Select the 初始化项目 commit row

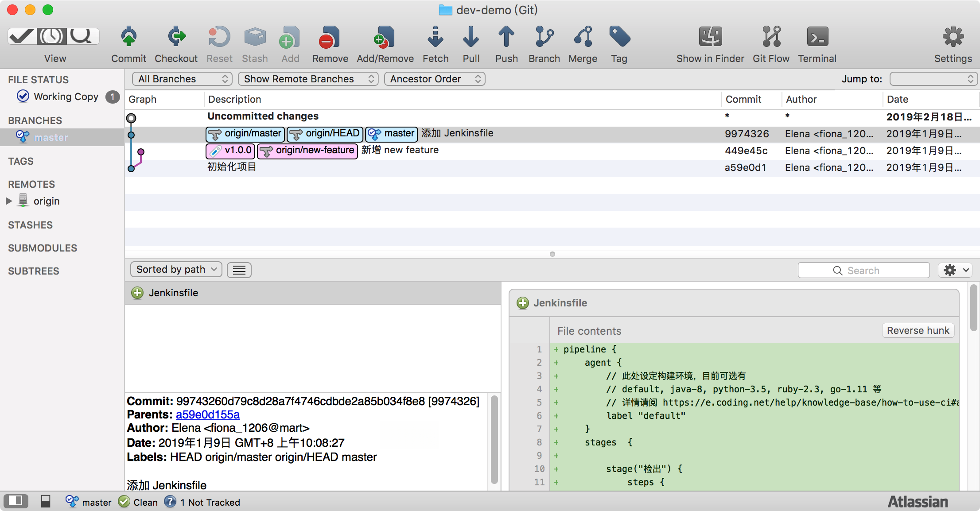pyautogui.click(x=552, y=167)
